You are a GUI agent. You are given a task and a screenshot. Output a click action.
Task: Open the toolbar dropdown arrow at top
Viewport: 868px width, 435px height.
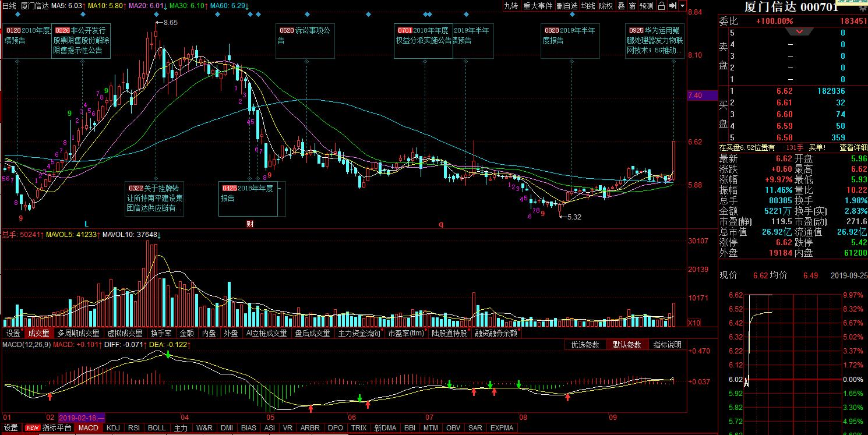[682, 6]
